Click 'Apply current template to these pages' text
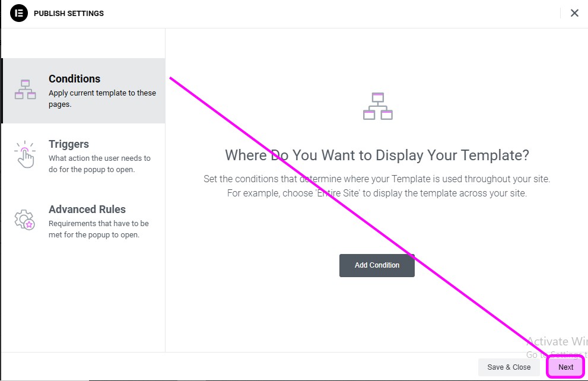The width and height of the screenshot is (588, 381). click(x=102, y=99)
